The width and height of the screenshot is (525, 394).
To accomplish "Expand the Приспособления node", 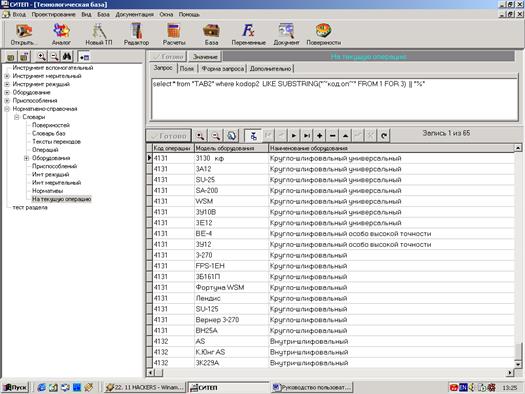I will (x=7, y=100).
